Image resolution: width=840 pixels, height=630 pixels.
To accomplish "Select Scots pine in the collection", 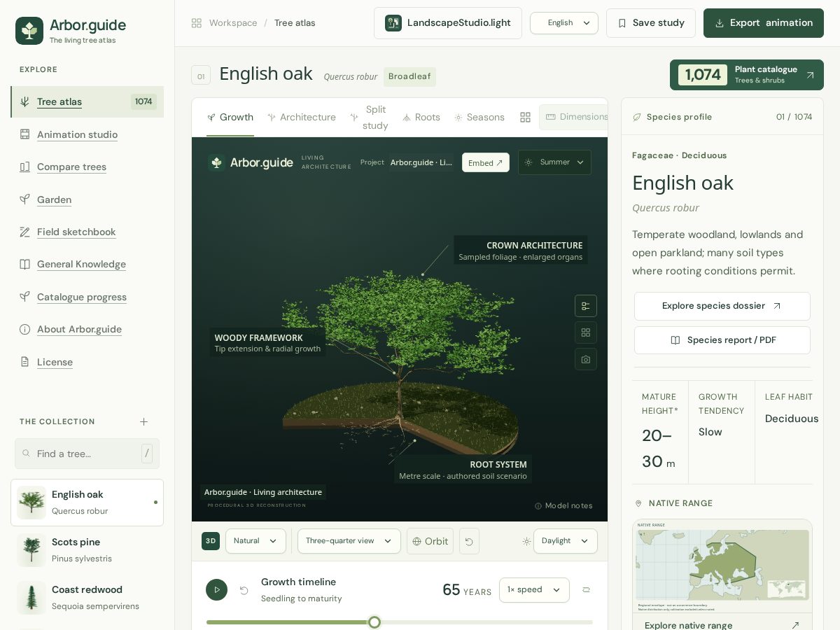I will coord(87,550).
